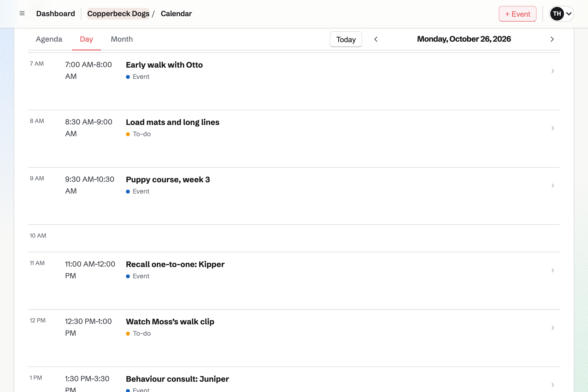Click the orange To-do dot under Load mats
Viewport: 588px width, 392px height.
point(128,134)
